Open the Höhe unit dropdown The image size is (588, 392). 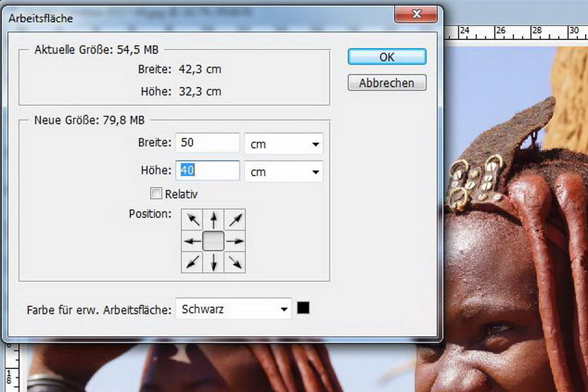(283, 172)
